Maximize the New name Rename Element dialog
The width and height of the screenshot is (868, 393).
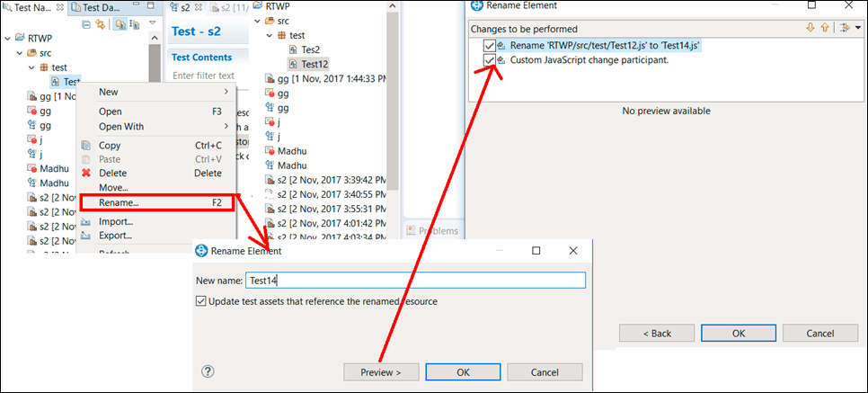[536, 251]
